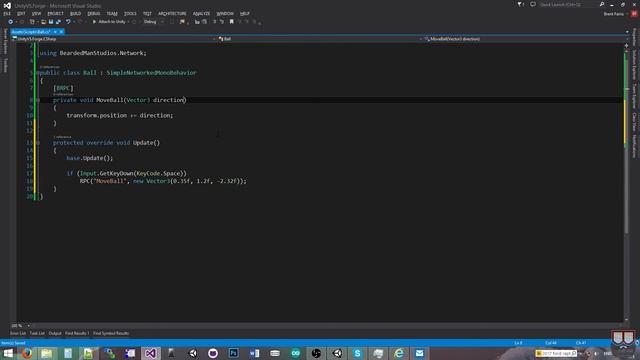This screenshot has width=640, height=360.
Task: Open the TOOLS menu
Action: pos(130,13)
